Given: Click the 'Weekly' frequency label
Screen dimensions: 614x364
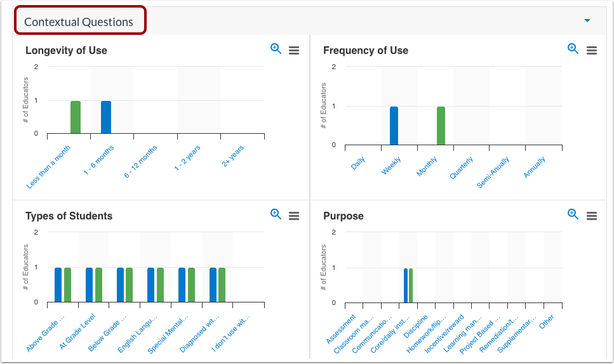Looking at the screenshot, I should tap(391, 166).
